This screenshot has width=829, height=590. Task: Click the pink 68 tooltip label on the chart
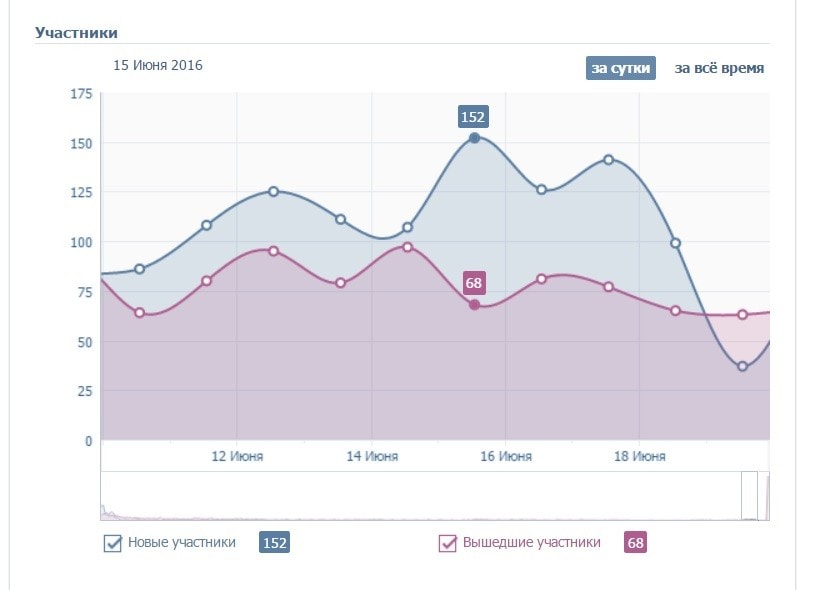point(475,283)
